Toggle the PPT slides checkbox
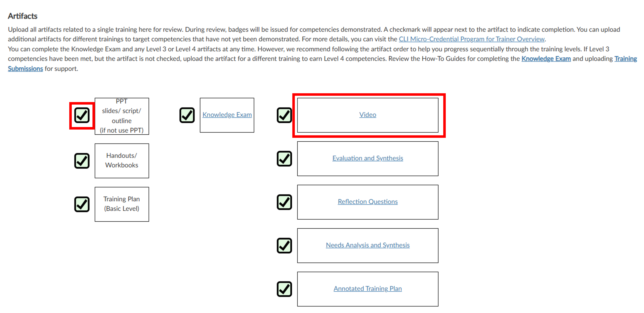Image resolution: width=644 pixels, height=313 pixels. coord(82,115)
